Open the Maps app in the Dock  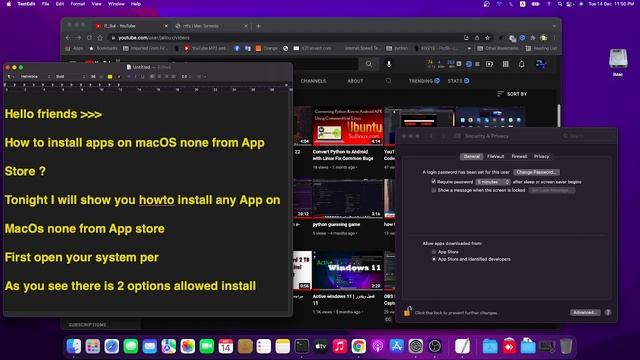coord(169,347)
